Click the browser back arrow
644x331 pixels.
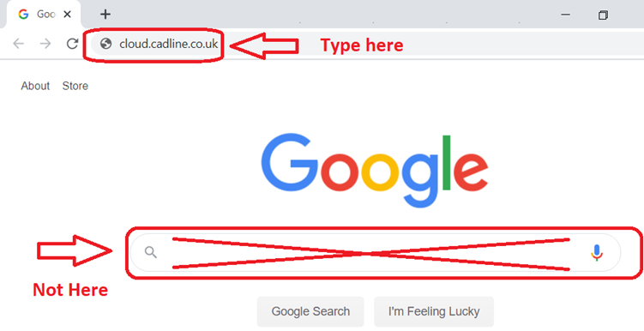pyautogui.click(x=19, y=44)
